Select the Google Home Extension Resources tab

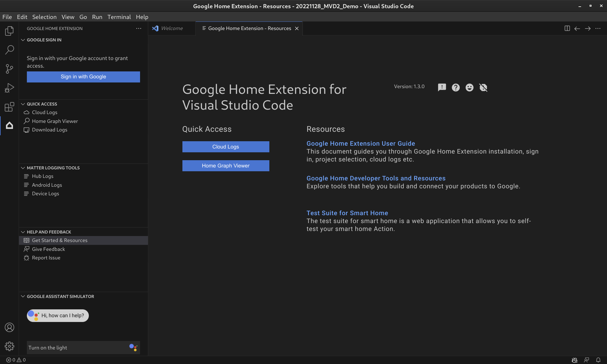pyautogui.click(x=249, y=28)
